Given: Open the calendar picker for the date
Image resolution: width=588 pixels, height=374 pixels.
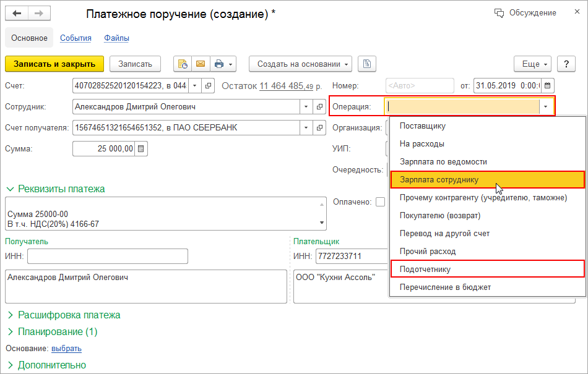Looking at the screenshot, I should (x=547, y=86).
